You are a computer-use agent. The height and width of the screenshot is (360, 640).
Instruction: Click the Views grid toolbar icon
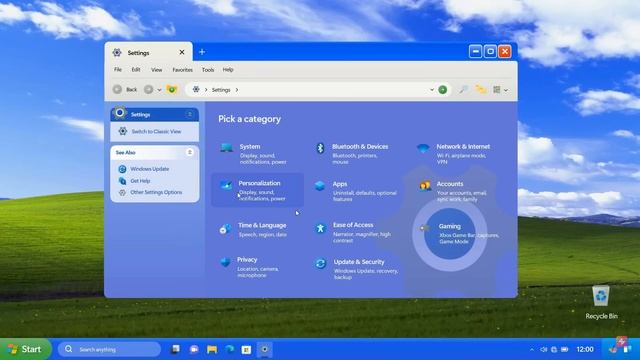point(496,90)
